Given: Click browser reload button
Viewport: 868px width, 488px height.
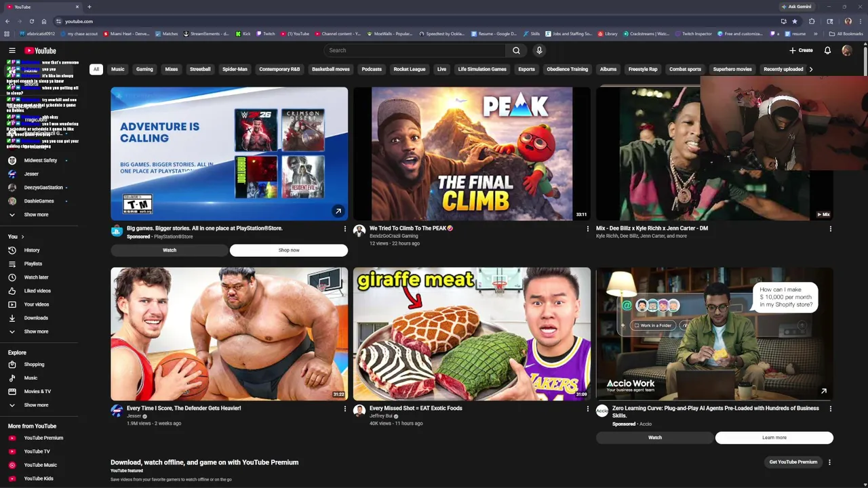Looking at the screenshot, I should point(31,21).
